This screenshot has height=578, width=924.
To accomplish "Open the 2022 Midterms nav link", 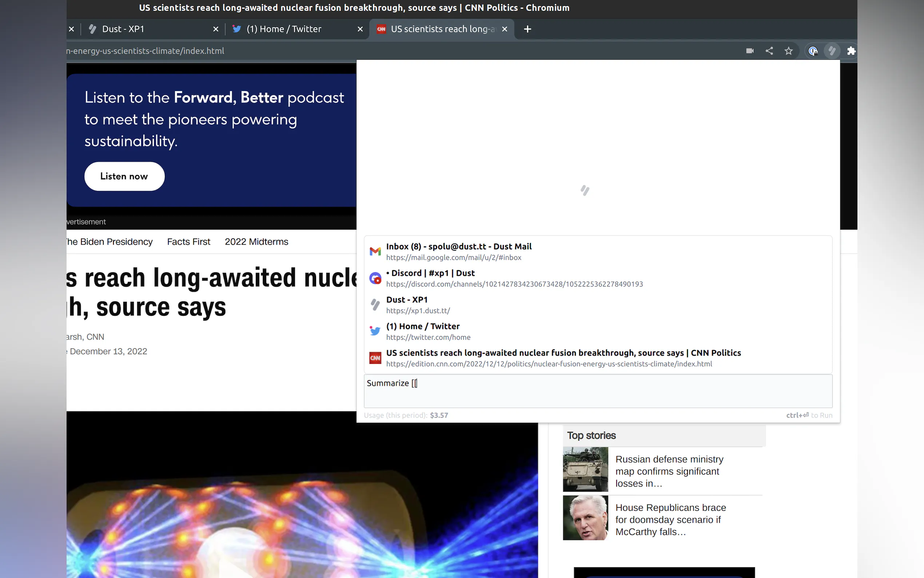I will (x=256, y=242).
